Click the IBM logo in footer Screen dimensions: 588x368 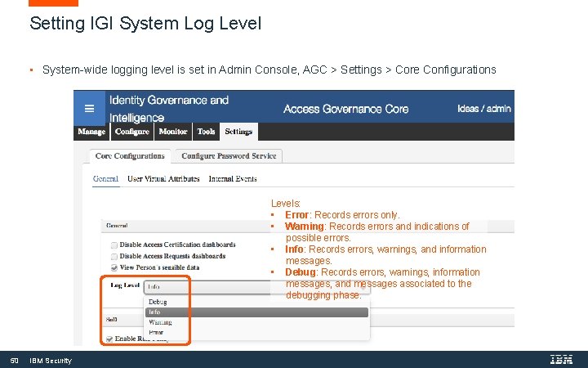[x=561, y=359]
